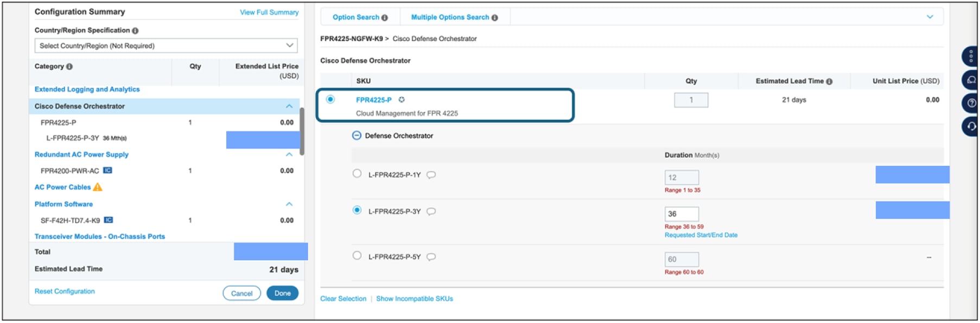The image size is (980, 323).
Task: Open the Select Country/Region dropdown
Action: point(166,46)
